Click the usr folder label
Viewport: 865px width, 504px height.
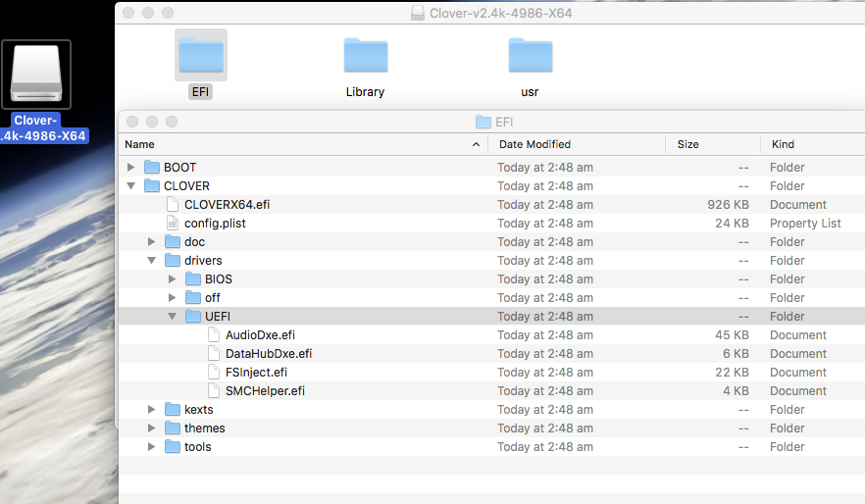[530, 92]
